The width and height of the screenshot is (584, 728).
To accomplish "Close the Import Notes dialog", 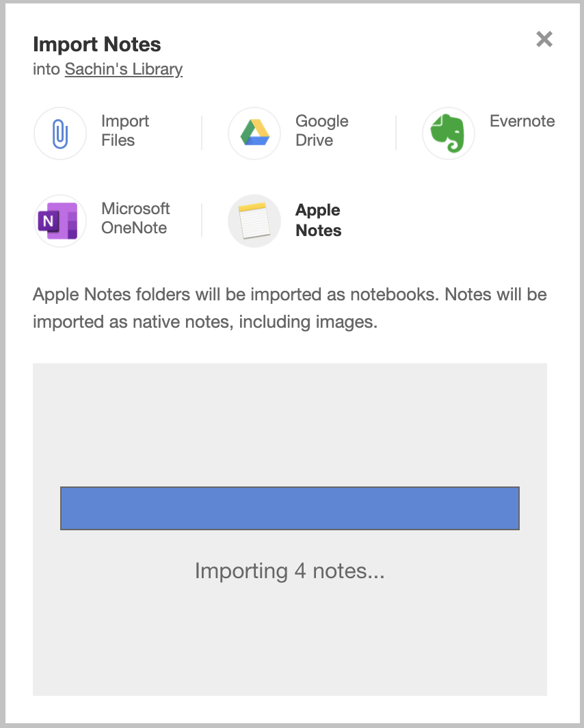I will 544,40.
